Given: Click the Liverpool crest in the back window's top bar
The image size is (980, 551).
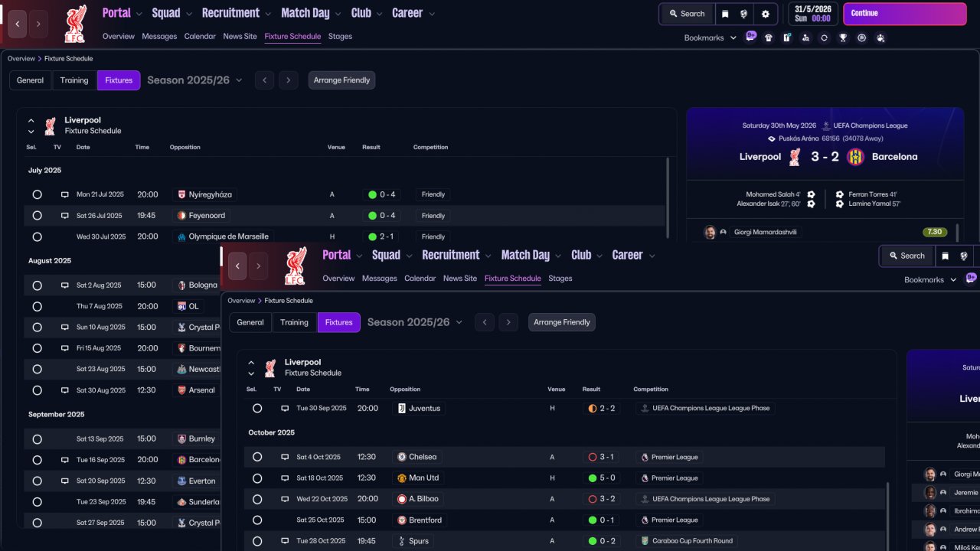Looking at the screenshot, I should pos(75,23).
